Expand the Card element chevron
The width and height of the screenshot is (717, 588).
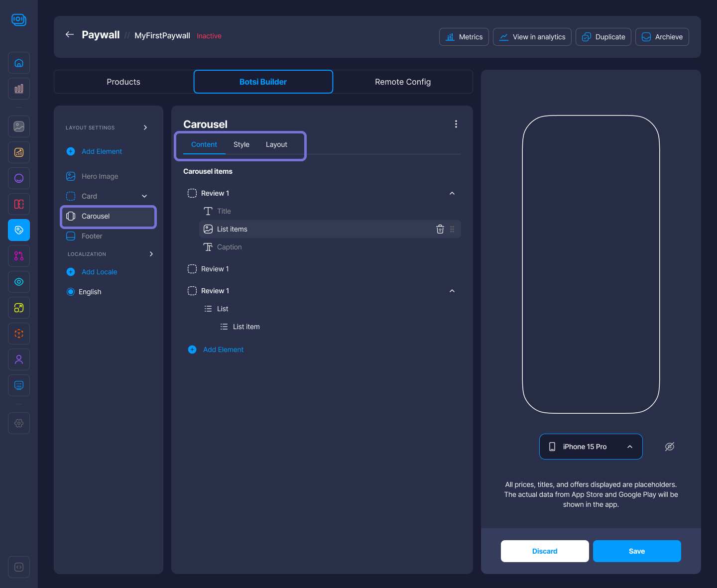point(144,196)
